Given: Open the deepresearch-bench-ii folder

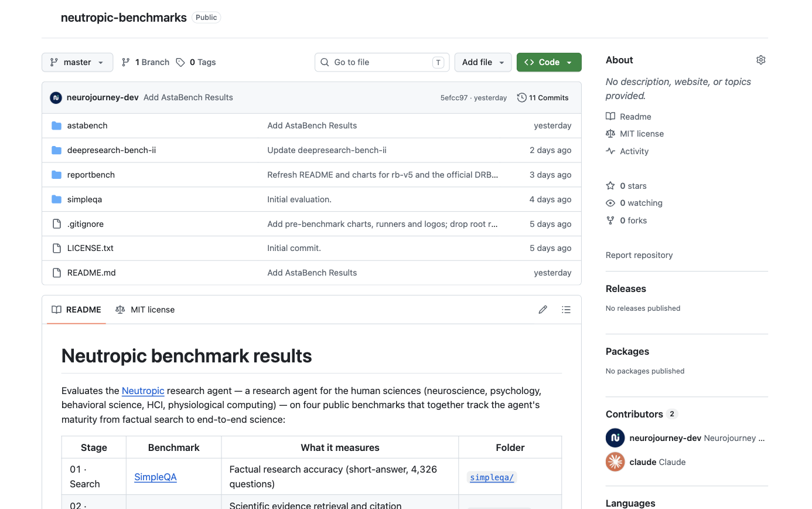Looking at the screenshot, I should pos(111,150).
